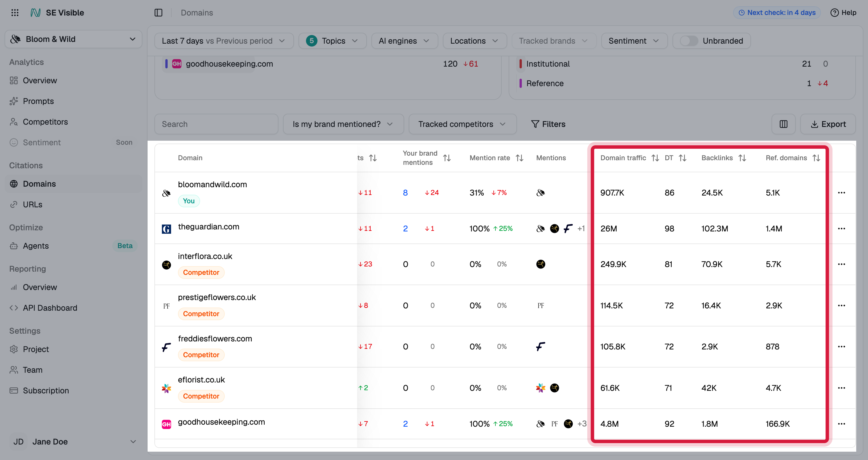Click theguardian.com favicon in table
The image size is (868, 460).
click(166, 229)
